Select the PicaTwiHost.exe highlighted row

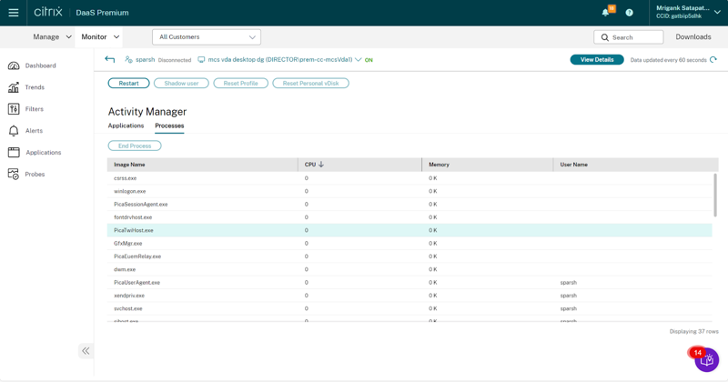410,230
